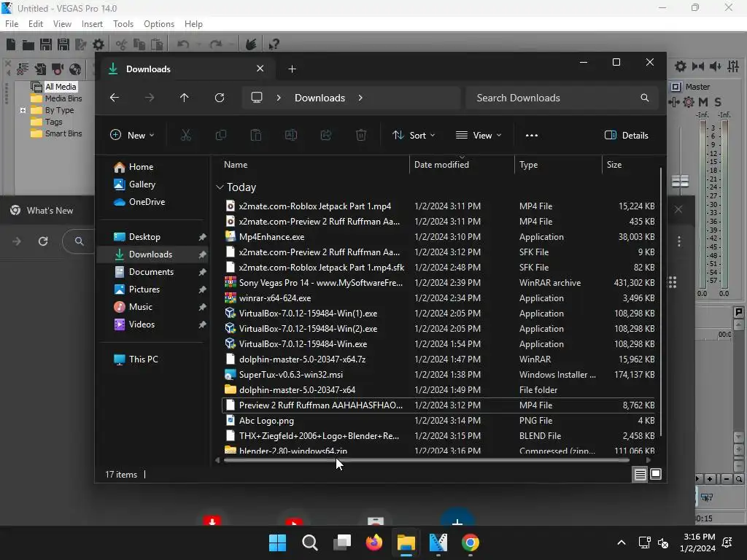Unpin Music from quick access
747x560 pixels.
click(x=202, y=307)
